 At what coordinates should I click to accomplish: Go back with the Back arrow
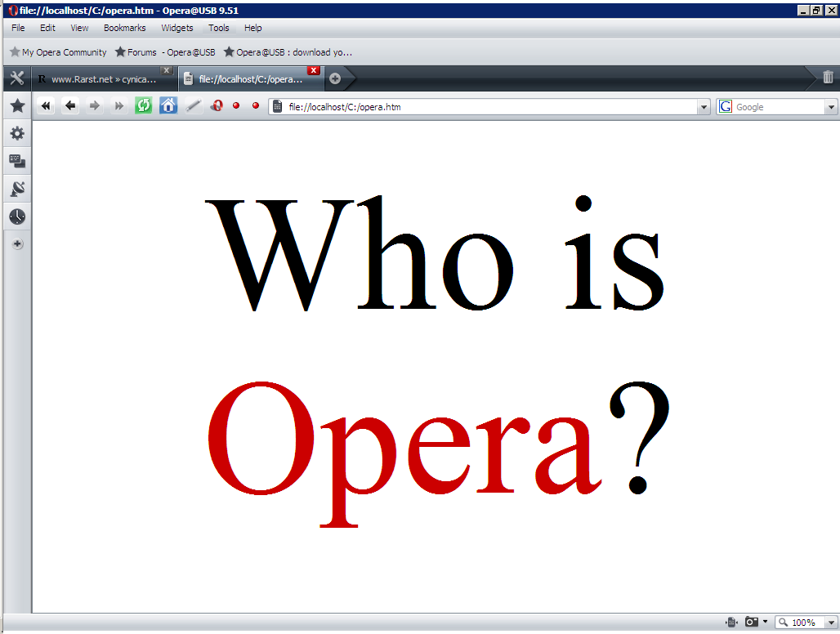click(x=70, y=106)
